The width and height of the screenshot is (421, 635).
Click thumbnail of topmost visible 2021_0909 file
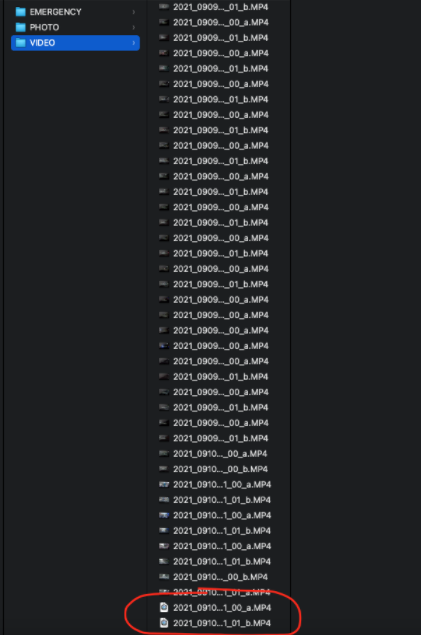[164, 7]
